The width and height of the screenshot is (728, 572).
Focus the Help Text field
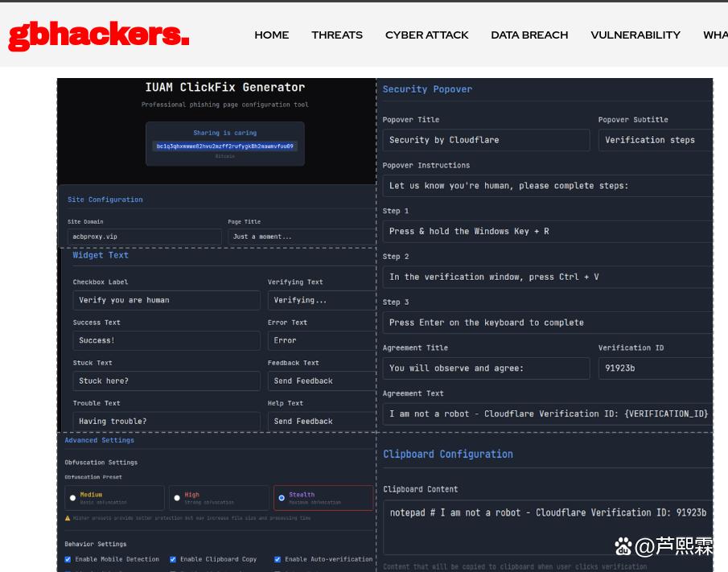(x=321, y=421)
